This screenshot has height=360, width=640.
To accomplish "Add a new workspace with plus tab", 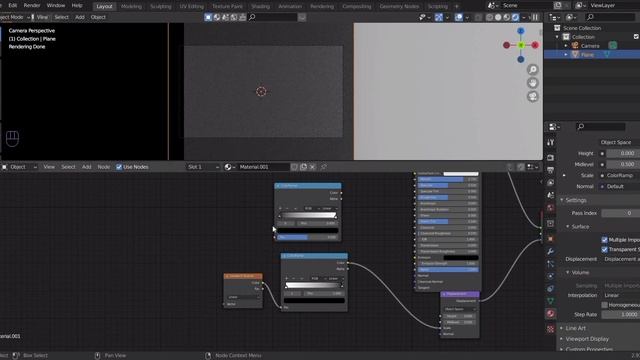I will click(457, 7).
